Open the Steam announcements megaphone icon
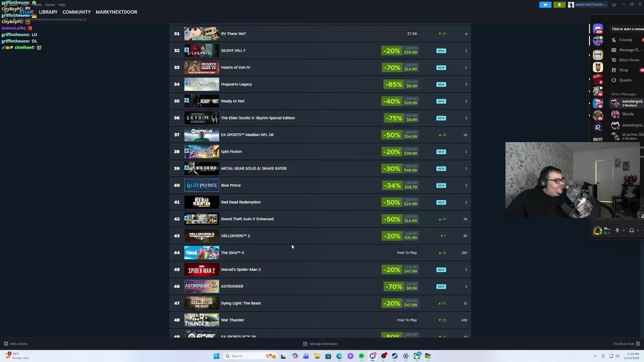 tap(545, 5)
